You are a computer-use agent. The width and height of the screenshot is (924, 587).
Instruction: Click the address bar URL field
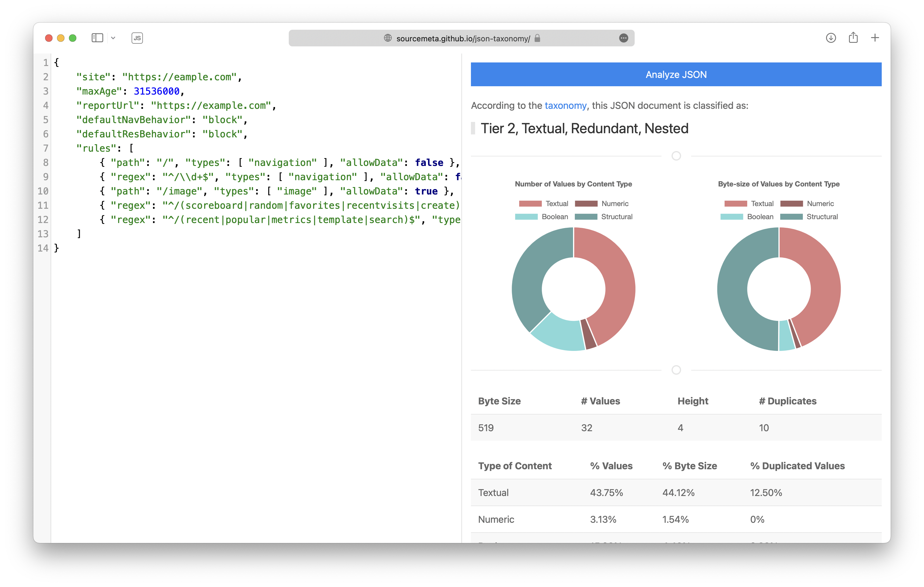click(463, 38)
